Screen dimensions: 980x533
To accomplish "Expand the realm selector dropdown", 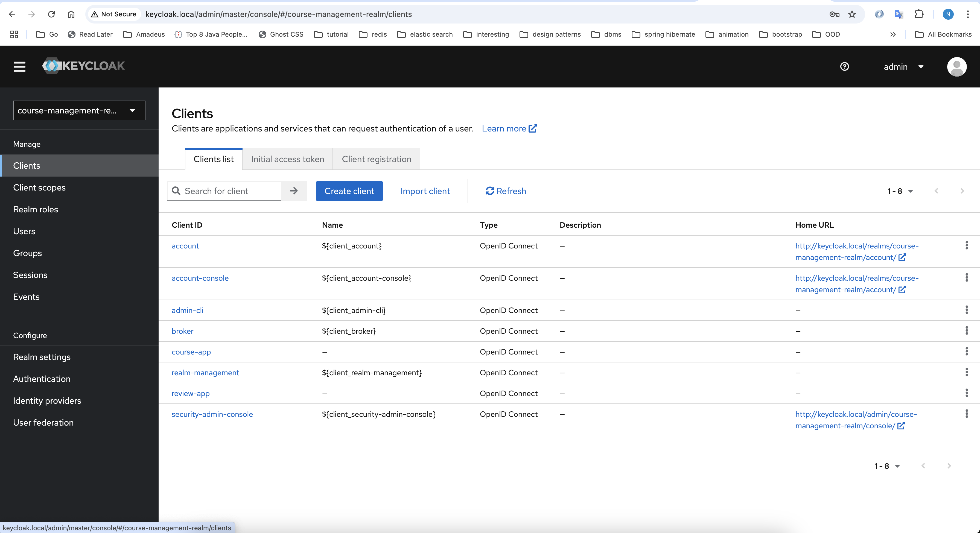I will [79, 111].
